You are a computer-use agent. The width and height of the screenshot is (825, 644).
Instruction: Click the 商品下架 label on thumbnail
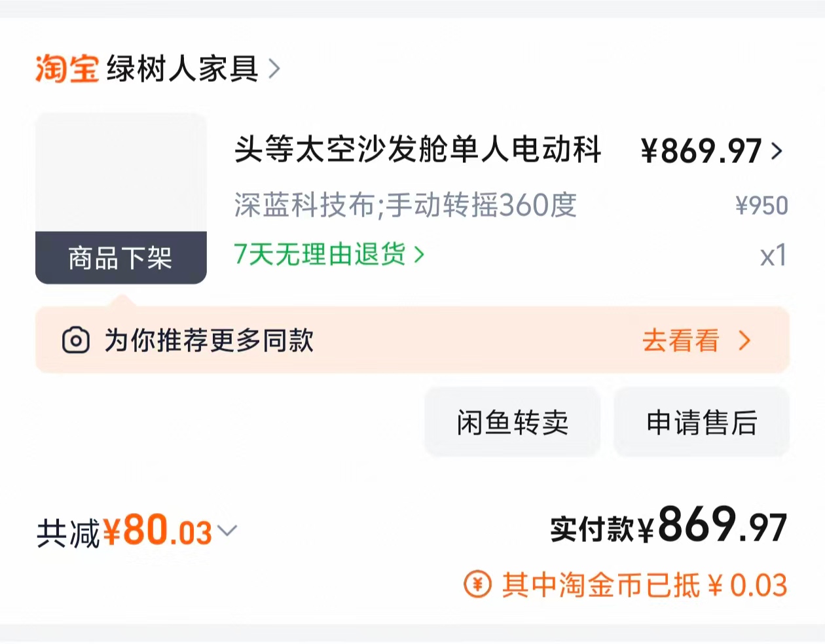pos(121,258)
